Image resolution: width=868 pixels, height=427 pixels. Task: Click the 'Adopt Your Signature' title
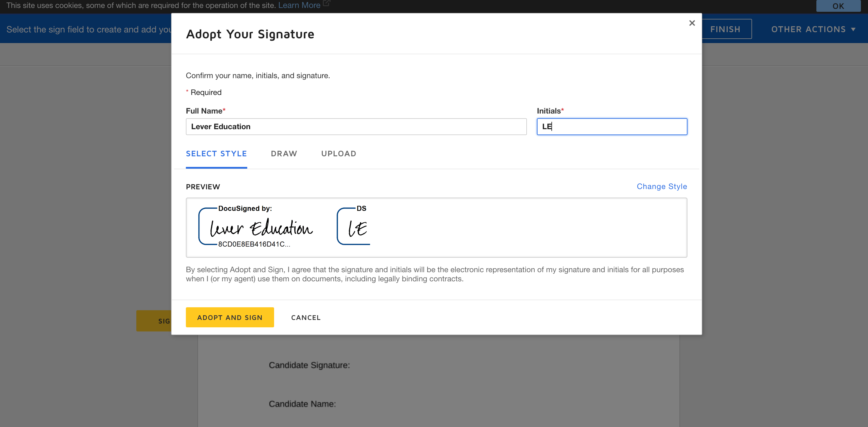[x=250, y=34]
